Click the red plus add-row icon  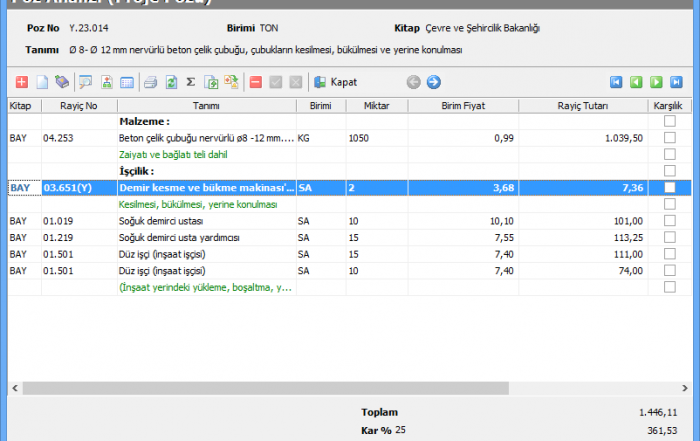22,82
